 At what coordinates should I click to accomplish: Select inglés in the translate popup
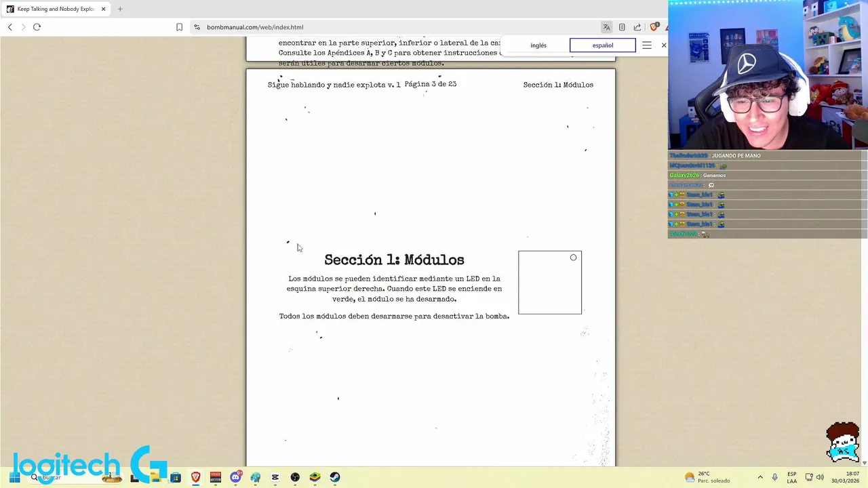538,45
